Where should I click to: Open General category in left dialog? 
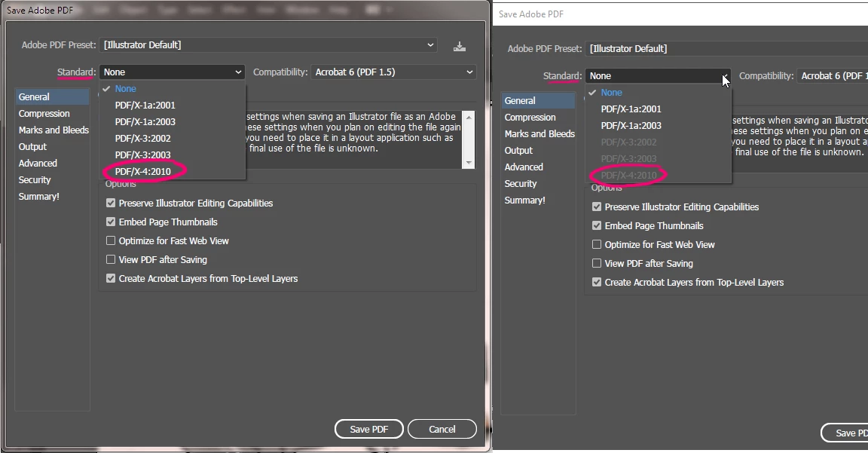coord(52,97)
